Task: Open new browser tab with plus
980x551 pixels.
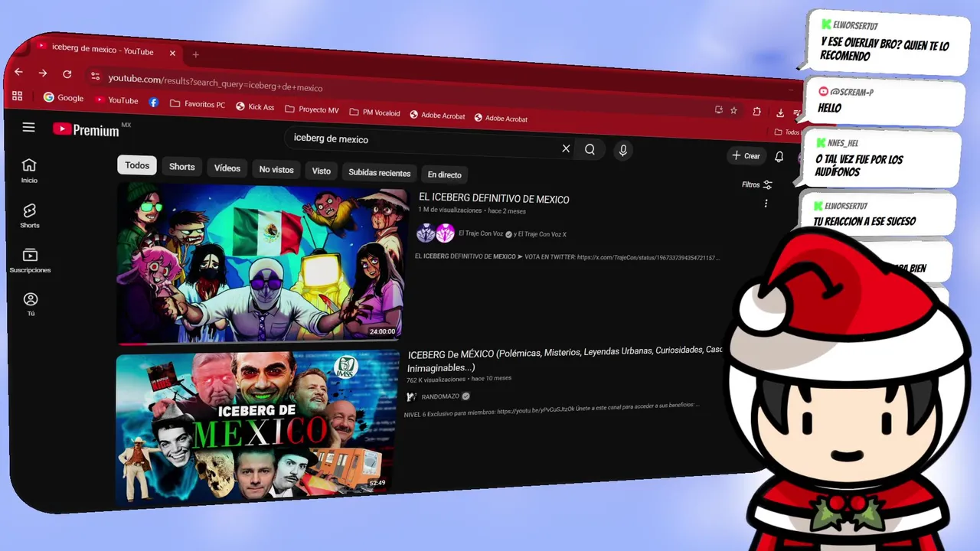Action: pos(195,54)
